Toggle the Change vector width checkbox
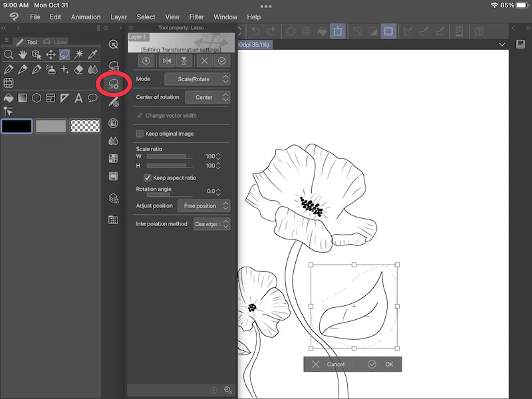This screenshot has height=399, width=532. point(139,115)
